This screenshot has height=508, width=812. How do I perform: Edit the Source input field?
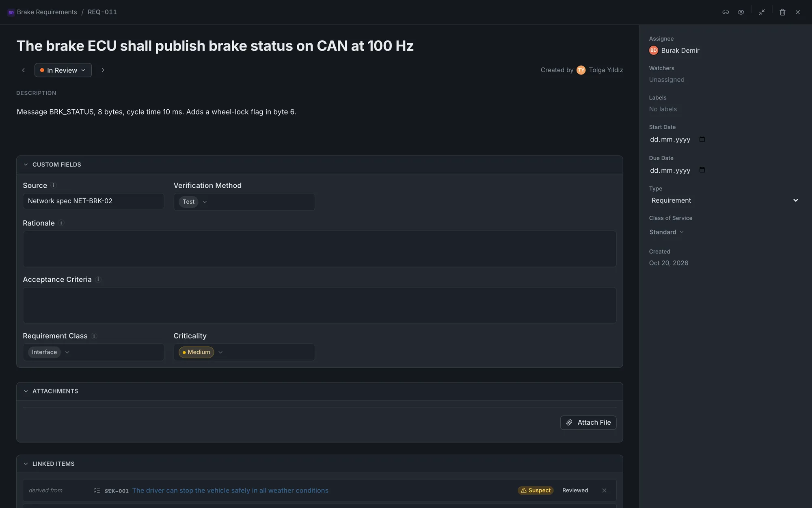93,201
